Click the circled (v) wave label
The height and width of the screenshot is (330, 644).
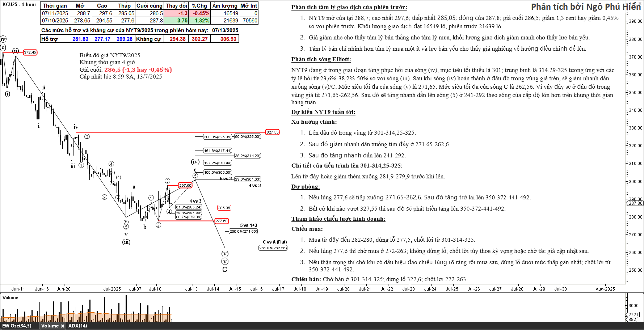[225, 262]
